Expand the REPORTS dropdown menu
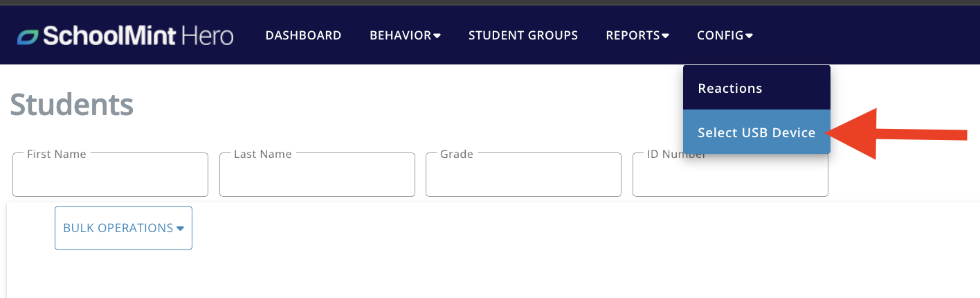The width and height of the screenshot is (980, 298). tap(637, 35)
